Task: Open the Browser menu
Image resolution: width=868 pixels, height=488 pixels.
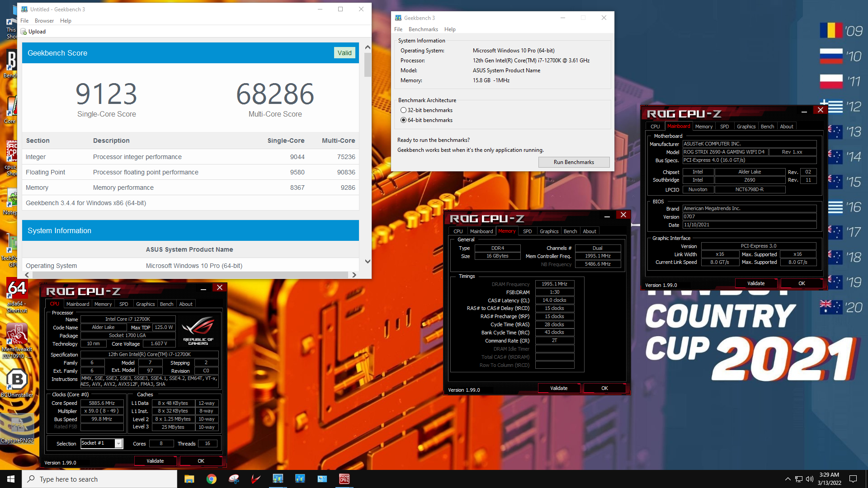Action: click(x=44, y=21)
